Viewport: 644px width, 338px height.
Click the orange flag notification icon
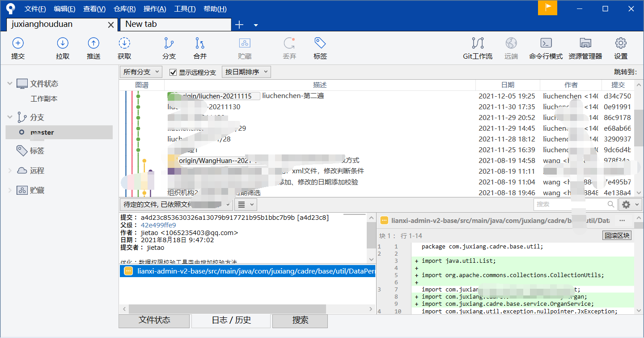coord(547,8)
